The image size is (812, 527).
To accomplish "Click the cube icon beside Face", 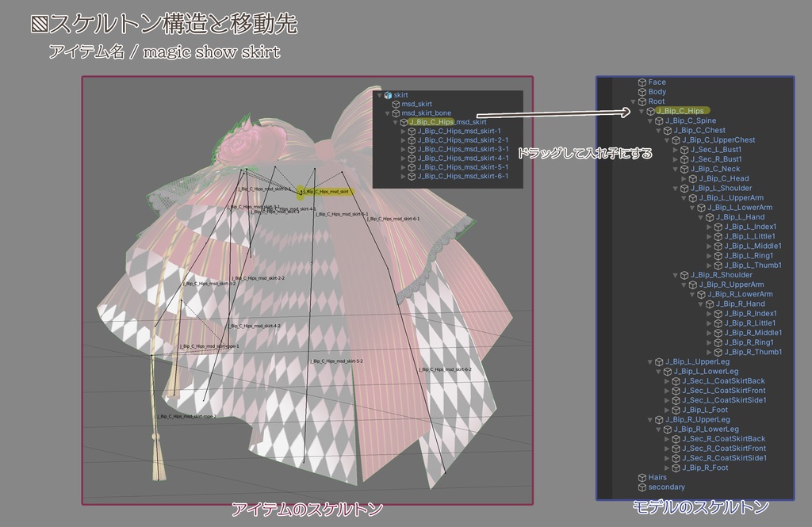I will point(642,82).
